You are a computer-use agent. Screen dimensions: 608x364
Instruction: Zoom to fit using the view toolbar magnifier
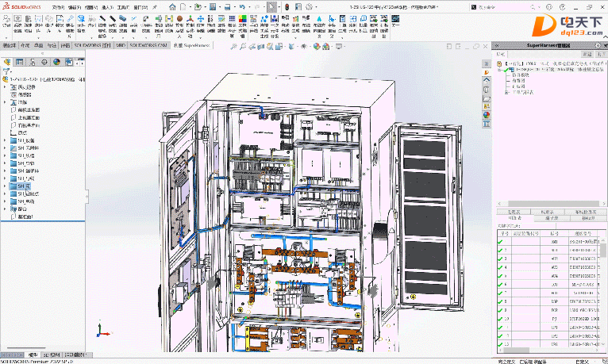[233, 47]
